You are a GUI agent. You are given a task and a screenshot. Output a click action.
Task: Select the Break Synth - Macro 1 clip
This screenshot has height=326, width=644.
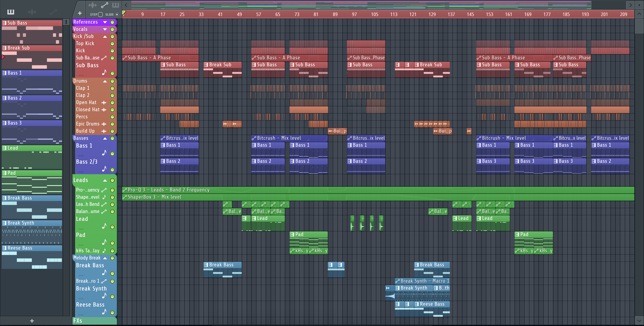click(x=422, y=281)
